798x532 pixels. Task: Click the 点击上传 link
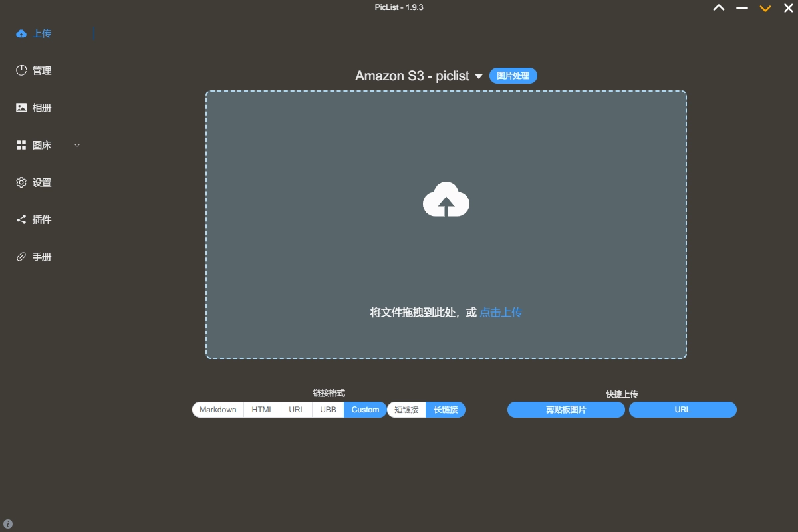[501, 313]
